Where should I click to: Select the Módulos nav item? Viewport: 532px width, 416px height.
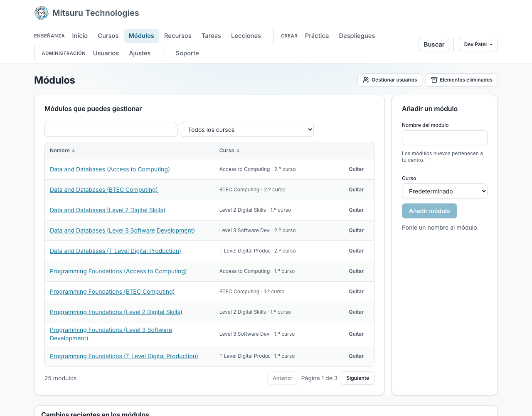[141, 36]
